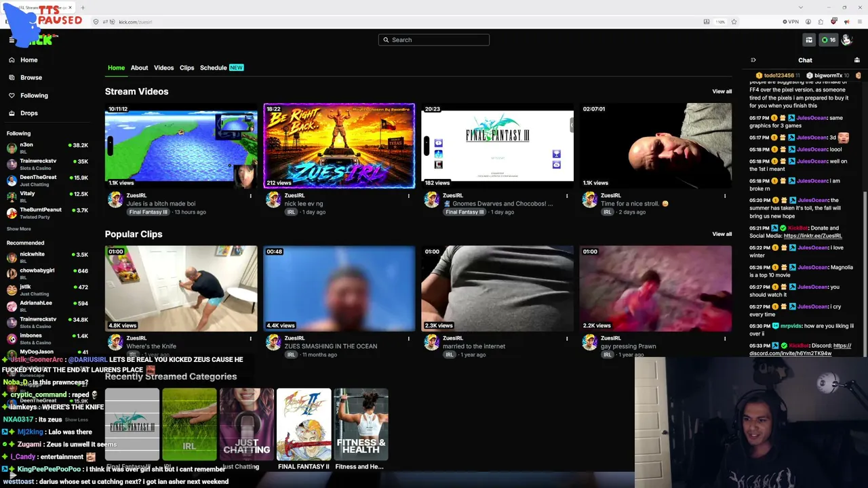This screenshot has width=868, height=488.
Task: Open options for 'gay pressing Prawn' clip
Action: (725, 338)
